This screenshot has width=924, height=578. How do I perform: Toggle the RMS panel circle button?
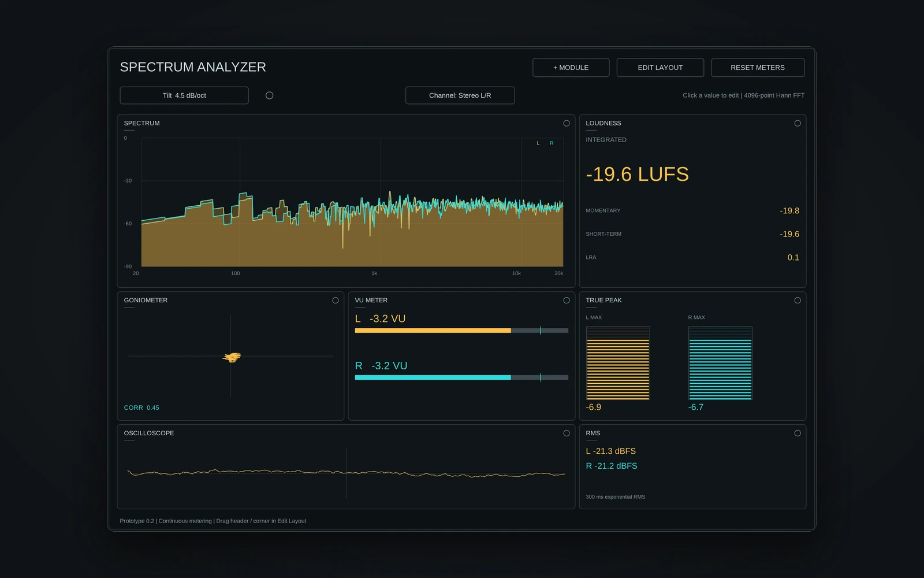point(798,433)
